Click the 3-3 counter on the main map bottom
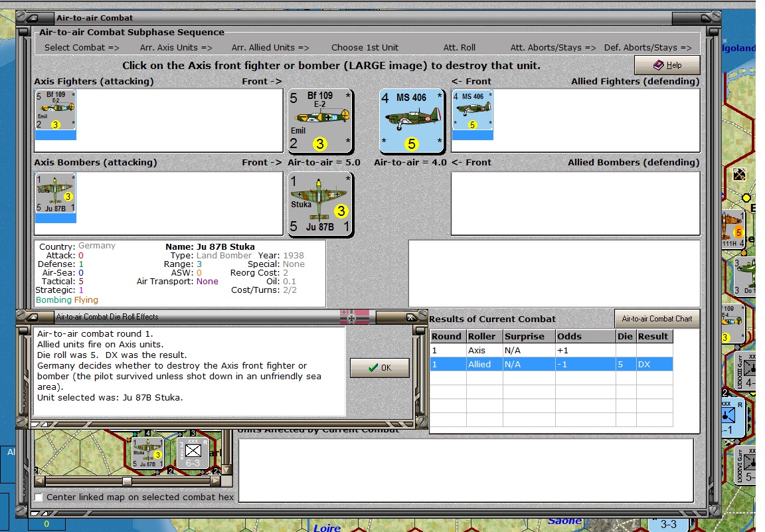The height and width of the screenshot is (532, 765). [668, 524]
